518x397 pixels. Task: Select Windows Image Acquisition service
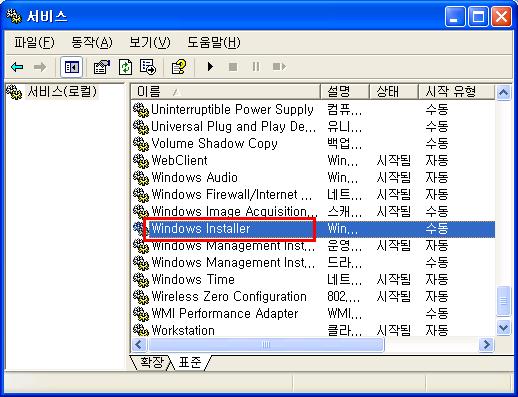(x=313, y=212)
